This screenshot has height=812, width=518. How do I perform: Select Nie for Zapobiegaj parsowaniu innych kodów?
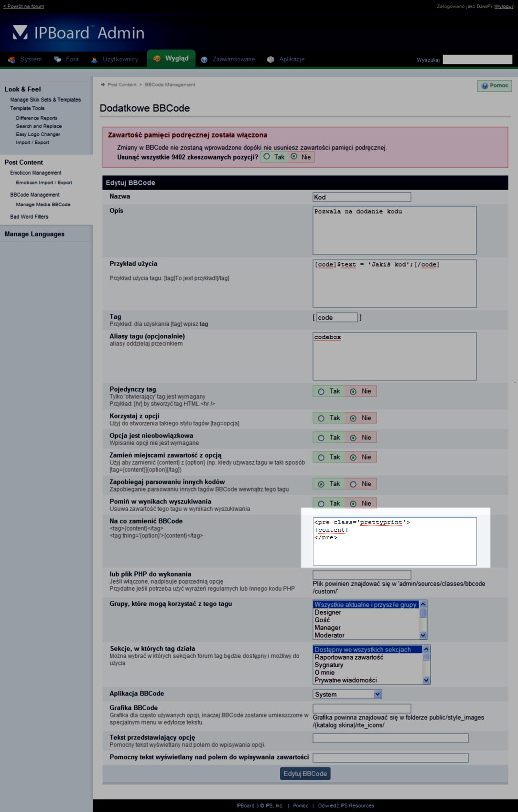pyautogui.click(x=353, y=484)
